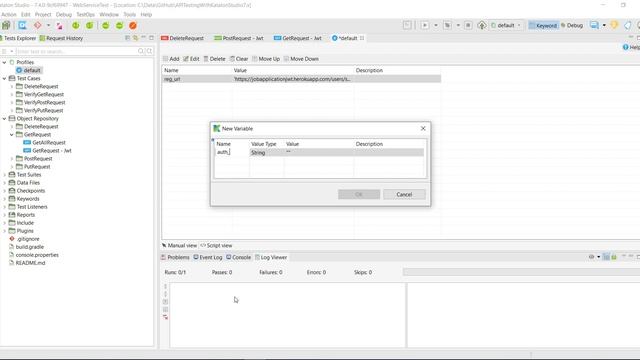Viewport: 640px width, 360px height.
Task: Click the pink Slack integration toolbar icon
Action: click(x=60, y=26)
